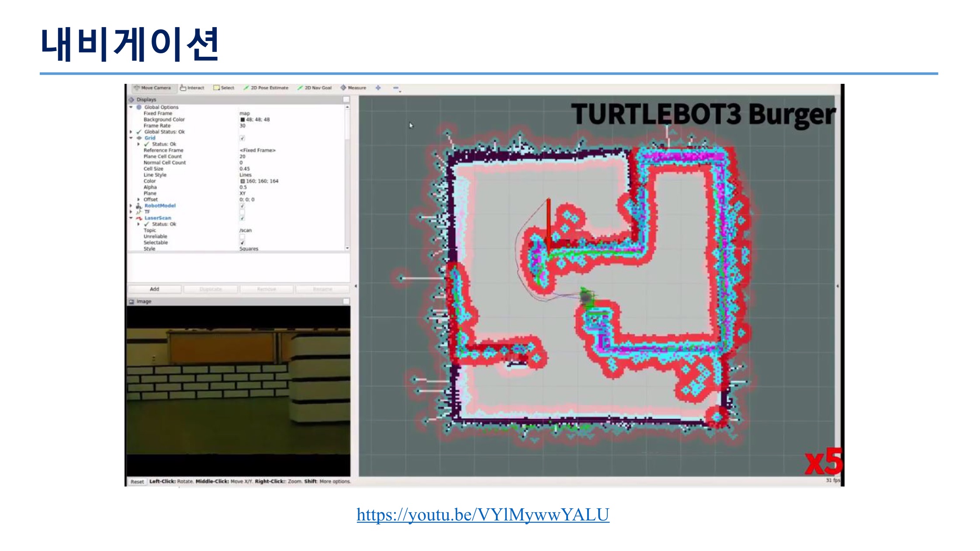Click the Remove display button
This screenshot has height=551, width=980.
click(x=267, y=289)
